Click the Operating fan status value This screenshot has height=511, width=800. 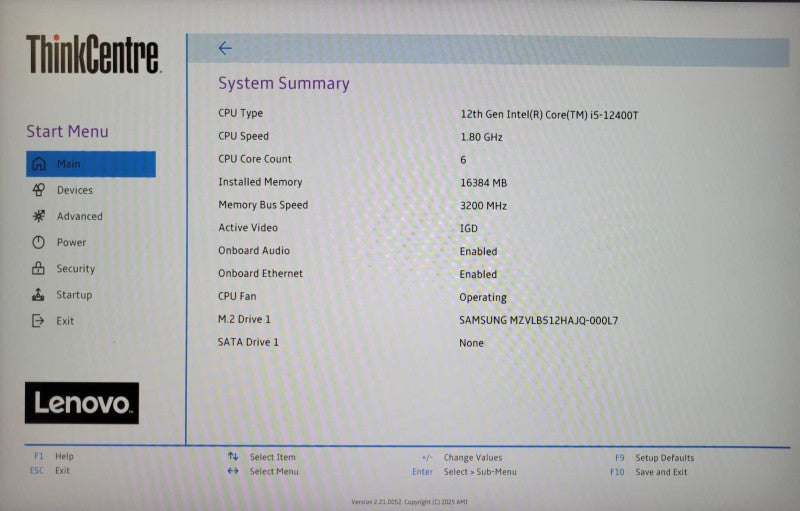[483, 297]
